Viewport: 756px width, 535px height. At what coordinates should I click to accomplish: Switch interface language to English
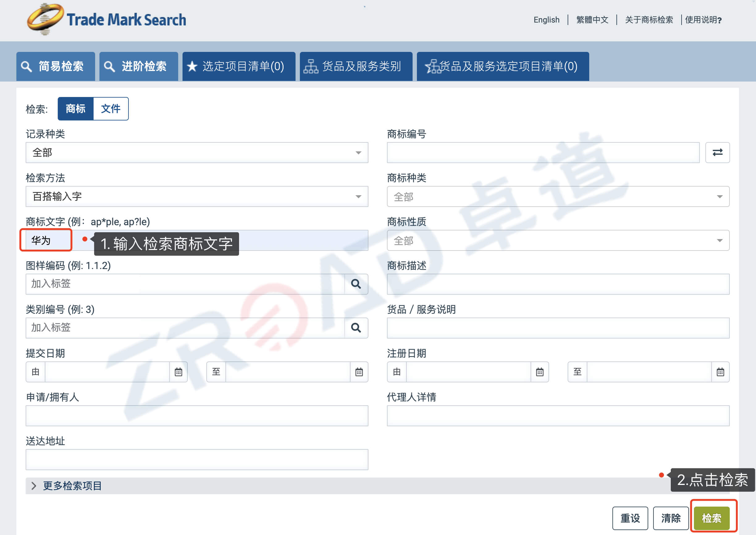click(x=546, y=20)
